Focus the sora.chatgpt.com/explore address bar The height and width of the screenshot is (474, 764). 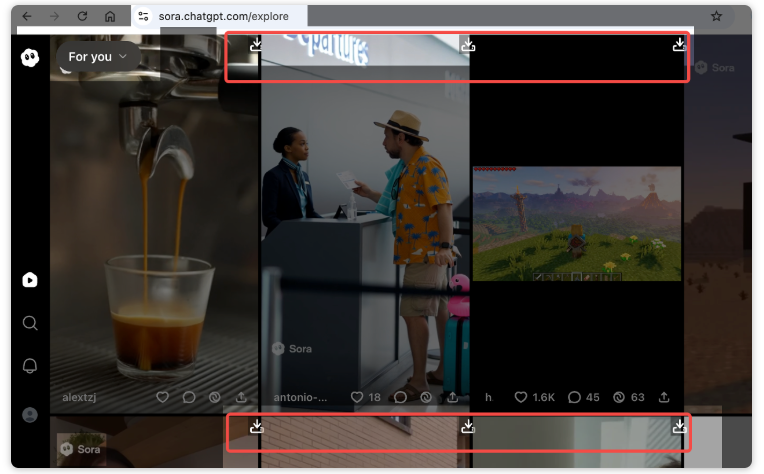223,16
